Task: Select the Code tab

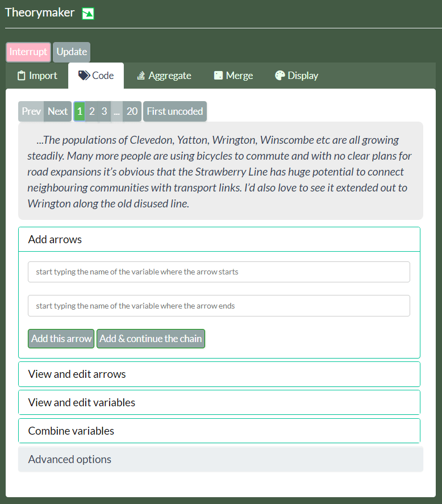Action: click(96, 76)
